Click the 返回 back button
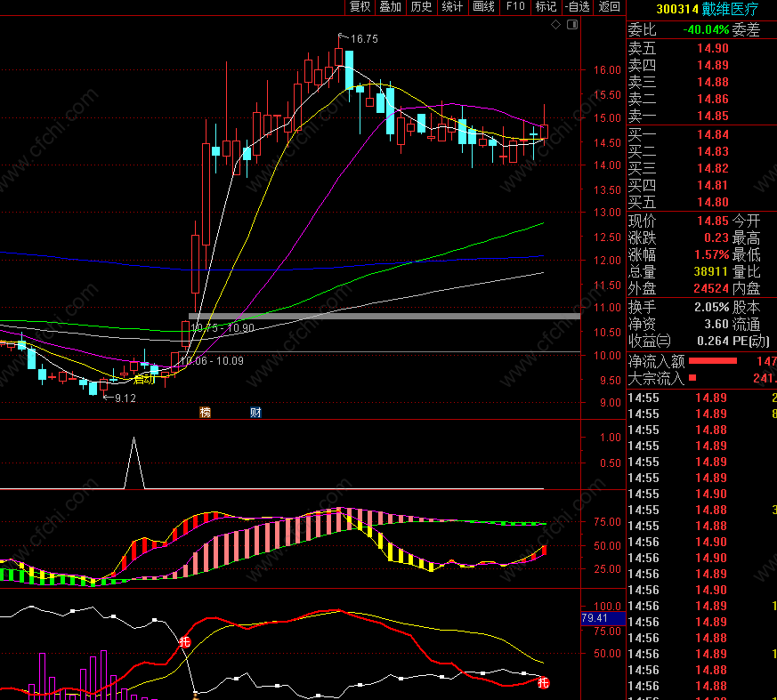 (610, 7)
